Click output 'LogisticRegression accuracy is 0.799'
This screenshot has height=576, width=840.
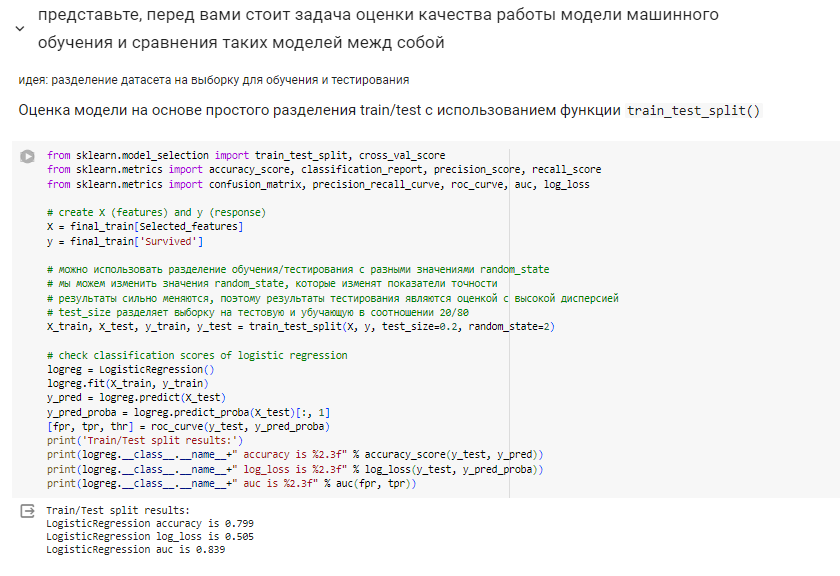tap(150, 523)
